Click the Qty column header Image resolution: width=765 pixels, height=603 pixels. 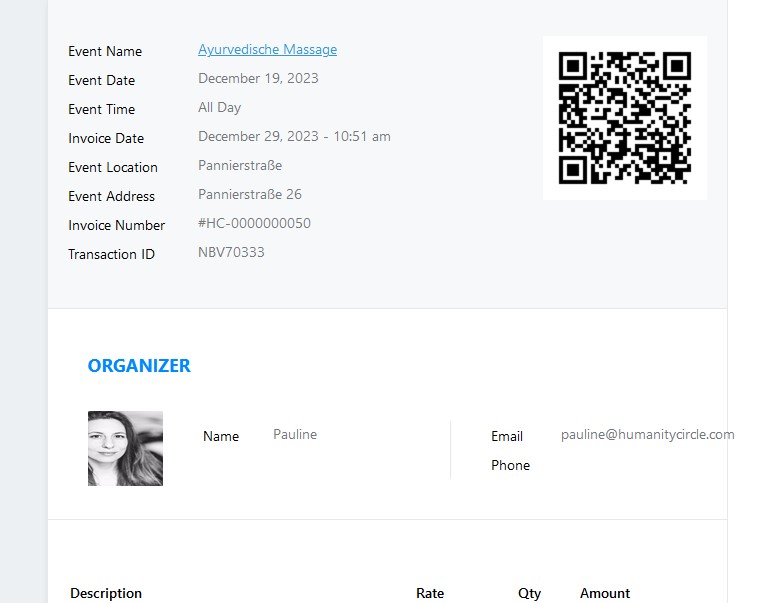click(x=529, y=593)
